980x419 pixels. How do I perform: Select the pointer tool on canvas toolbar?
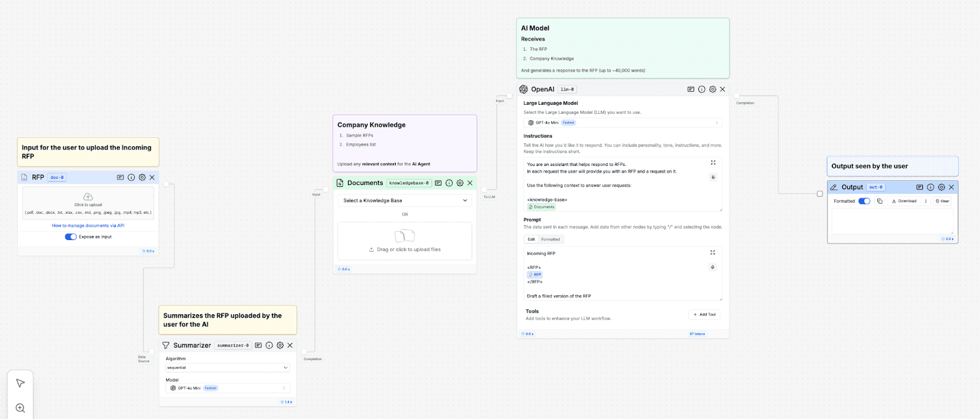click(20, 383)
